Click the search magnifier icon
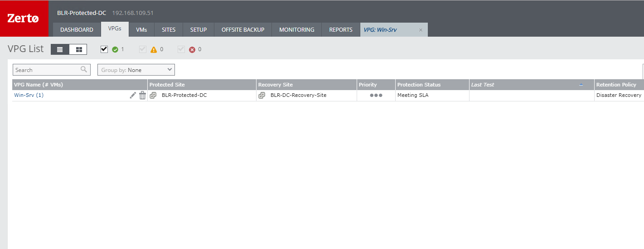Screen dimensions: 644x249 pyautogui.click(x=84, y=70)
